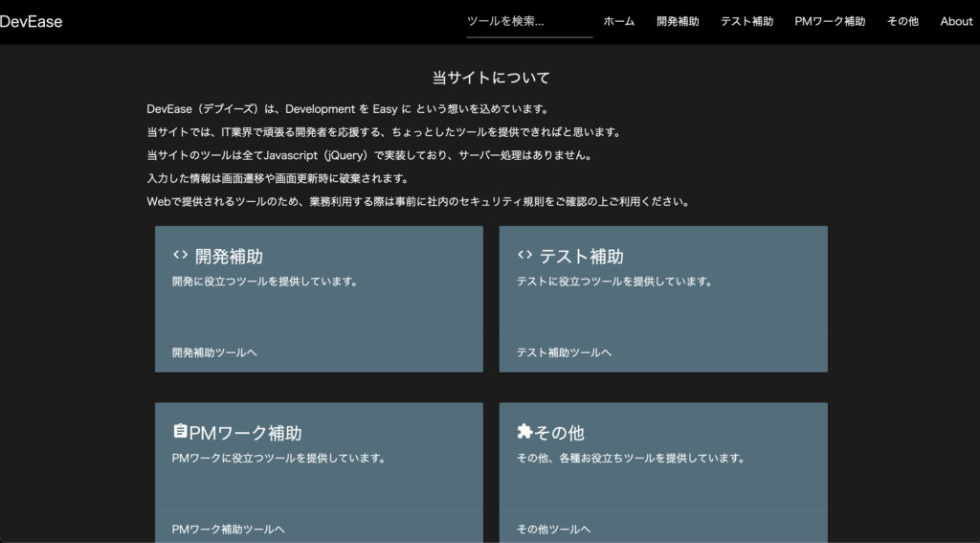The image size is (980, 543).
Task: Follow the 開発補助ツールへ link
Action: click(x=214, y=352)
